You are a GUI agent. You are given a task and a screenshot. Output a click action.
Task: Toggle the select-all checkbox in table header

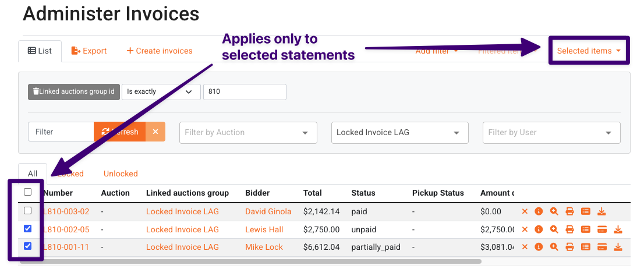[27, 192]
